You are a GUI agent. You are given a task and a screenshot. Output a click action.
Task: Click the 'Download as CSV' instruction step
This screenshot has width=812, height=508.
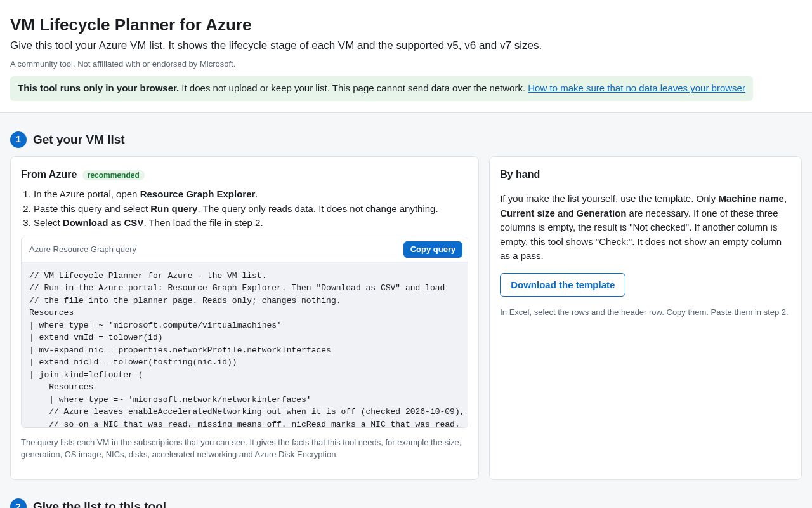coord(148,223)
